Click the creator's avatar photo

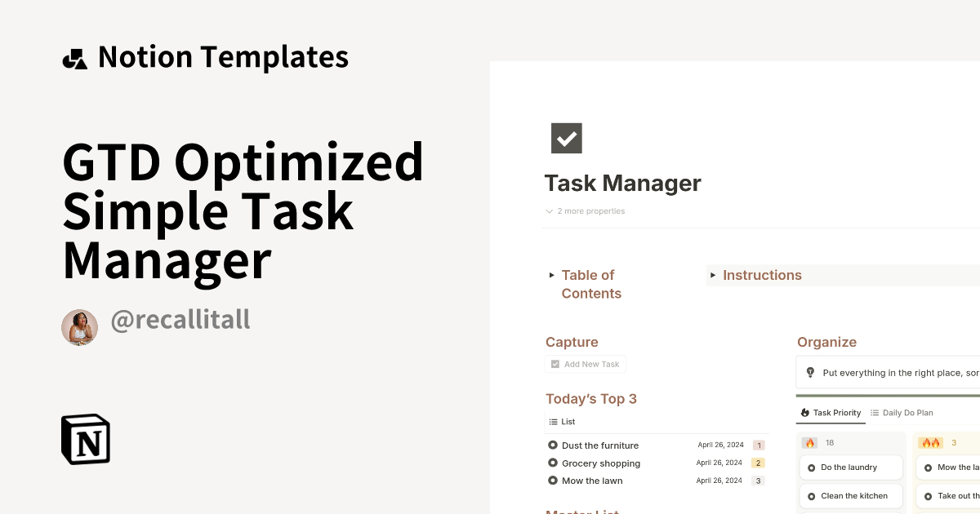pos(79,327)
